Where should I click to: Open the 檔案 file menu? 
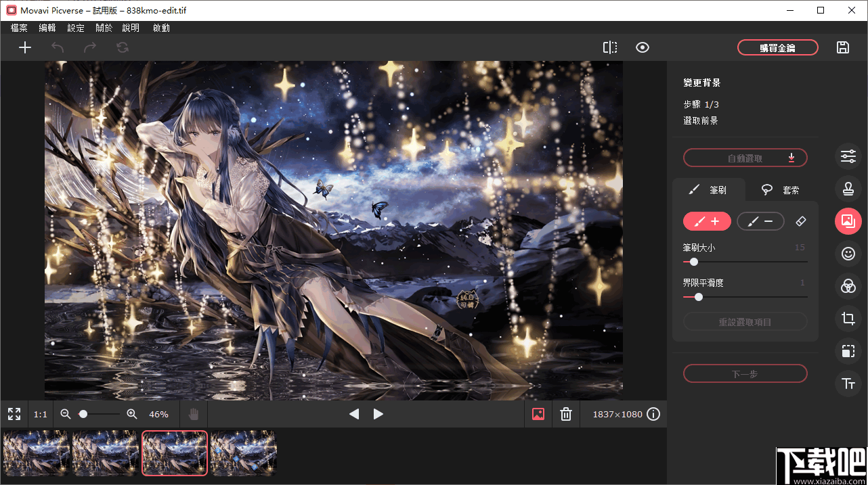(20, 28)
